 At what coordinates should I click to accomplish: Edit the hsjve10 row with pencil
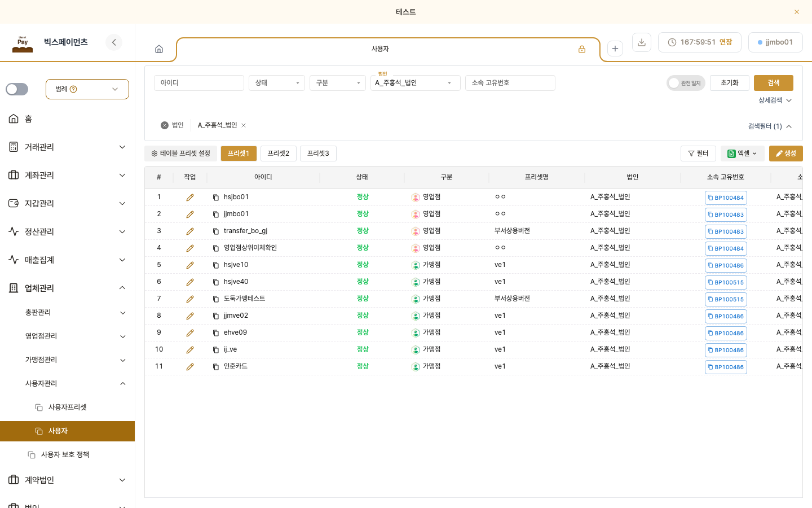pyautogui.click(x=190, y=265)
